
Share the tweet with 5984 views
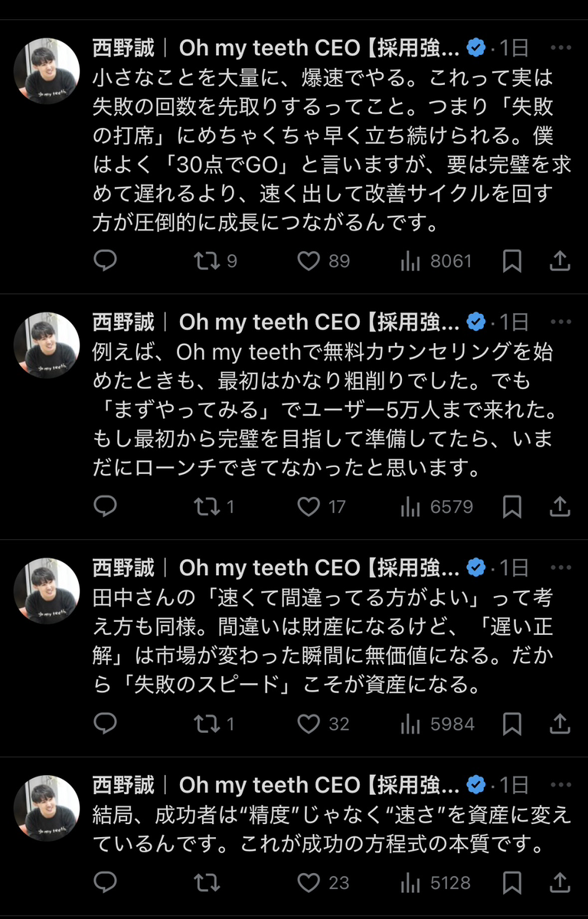(x=560, y=724)
